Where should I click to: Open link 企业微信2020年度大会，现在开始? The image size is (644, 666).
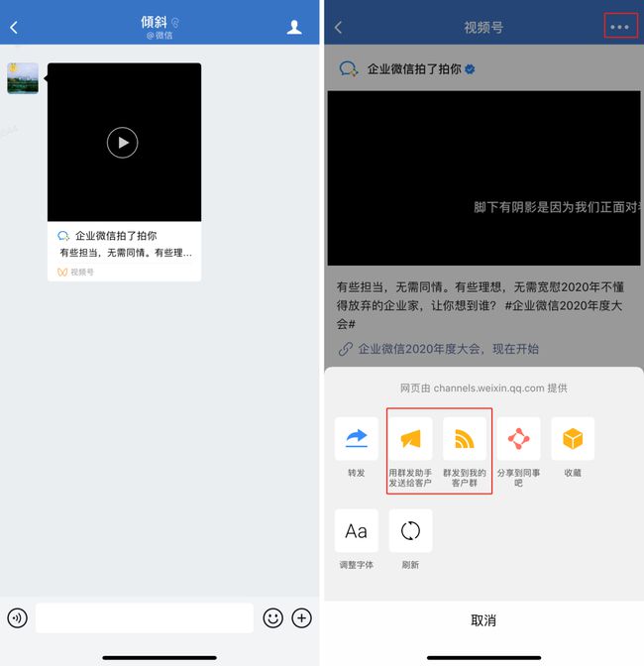448,349
